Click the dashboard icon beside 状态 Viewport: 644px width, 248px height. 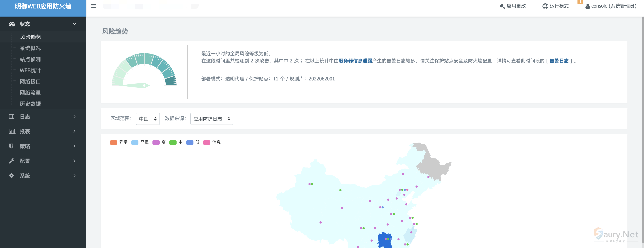point(12,24)
